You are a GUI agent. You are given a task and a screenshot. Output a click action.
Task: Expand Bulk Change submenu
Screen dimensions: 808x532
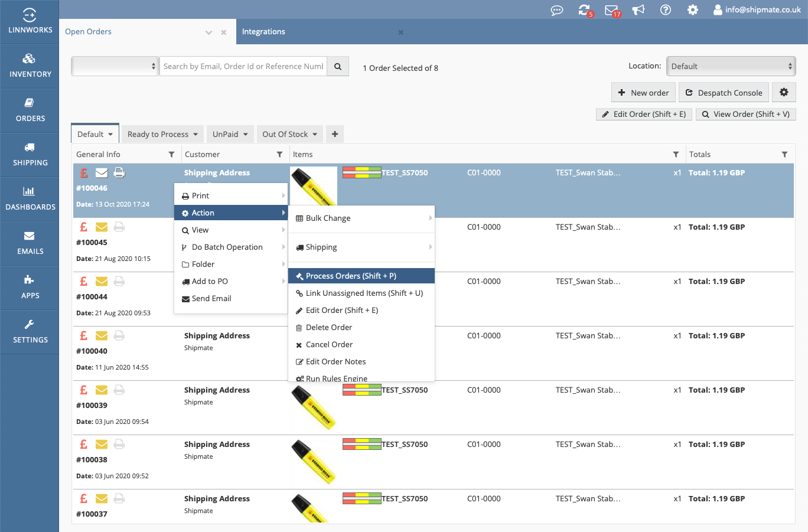click(x=361, y=218)
